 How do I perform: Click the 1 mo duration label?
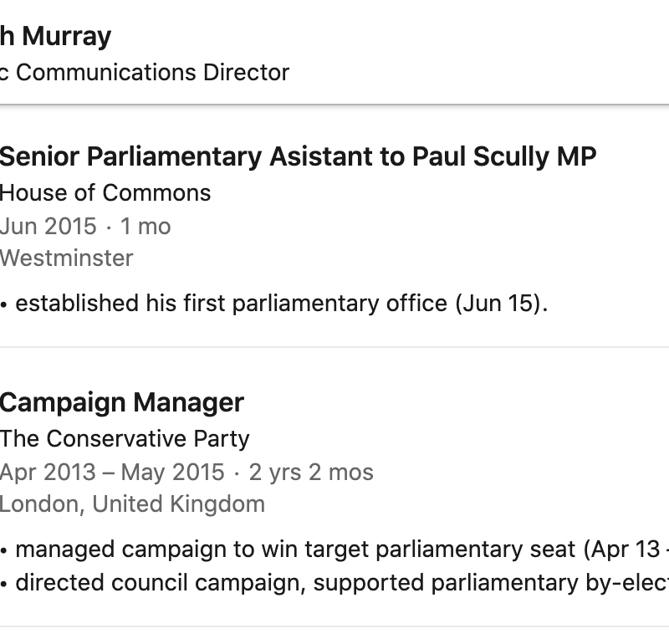point(146,226)
